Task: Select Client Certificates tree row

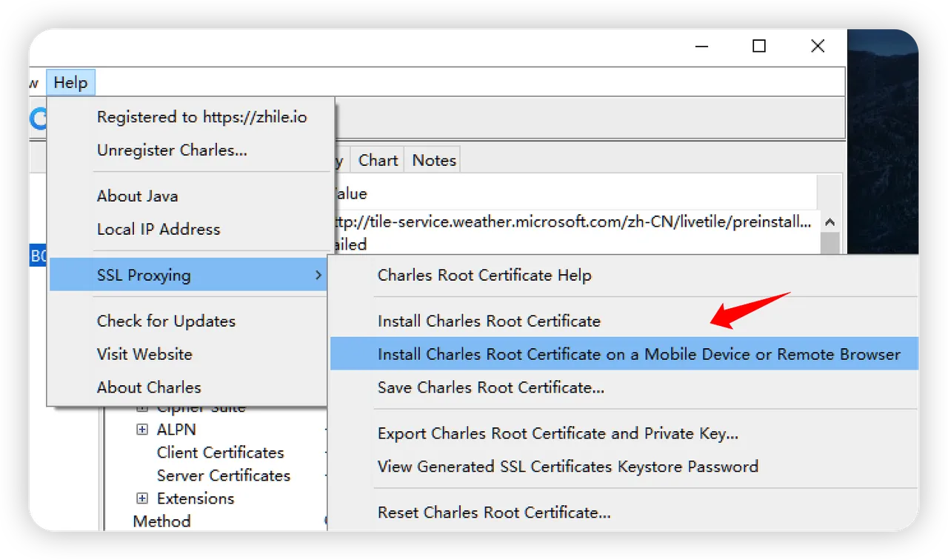Action: (220, 453)
